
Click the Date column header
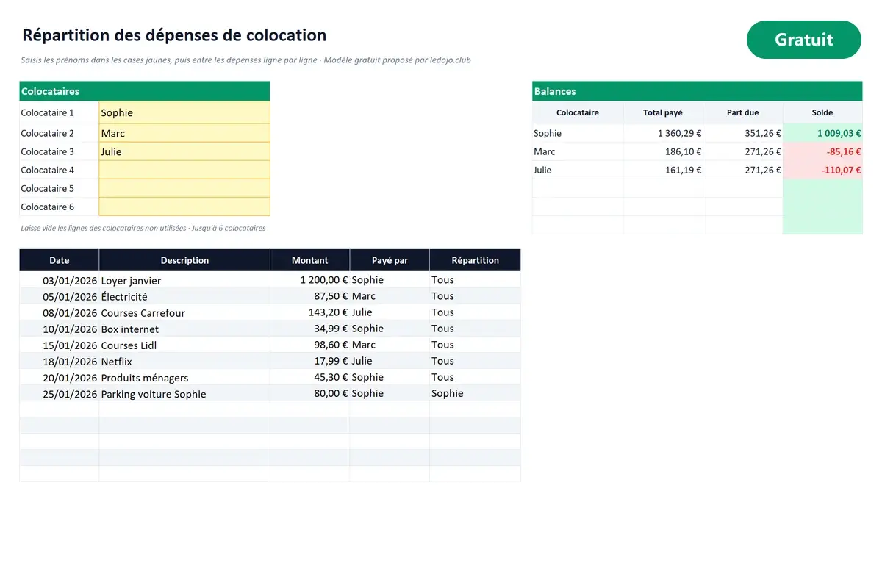pyautogui.click(x=60, y=260)
